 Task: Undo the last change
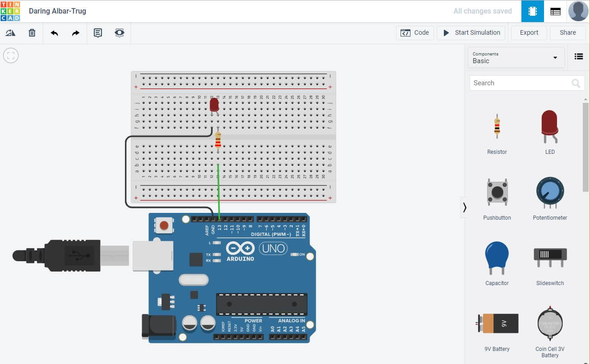[54, 32]
